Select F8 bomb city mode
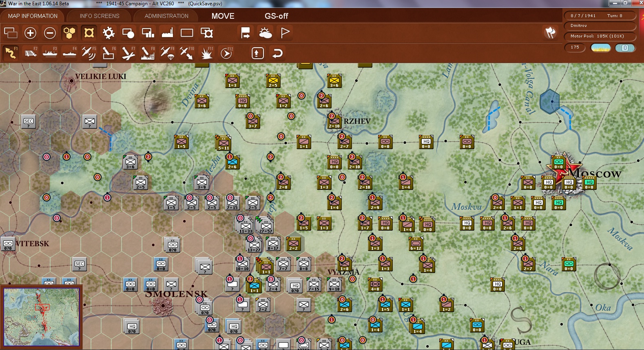The height and width of the screenshot is (350, 644). click(148, 53)
